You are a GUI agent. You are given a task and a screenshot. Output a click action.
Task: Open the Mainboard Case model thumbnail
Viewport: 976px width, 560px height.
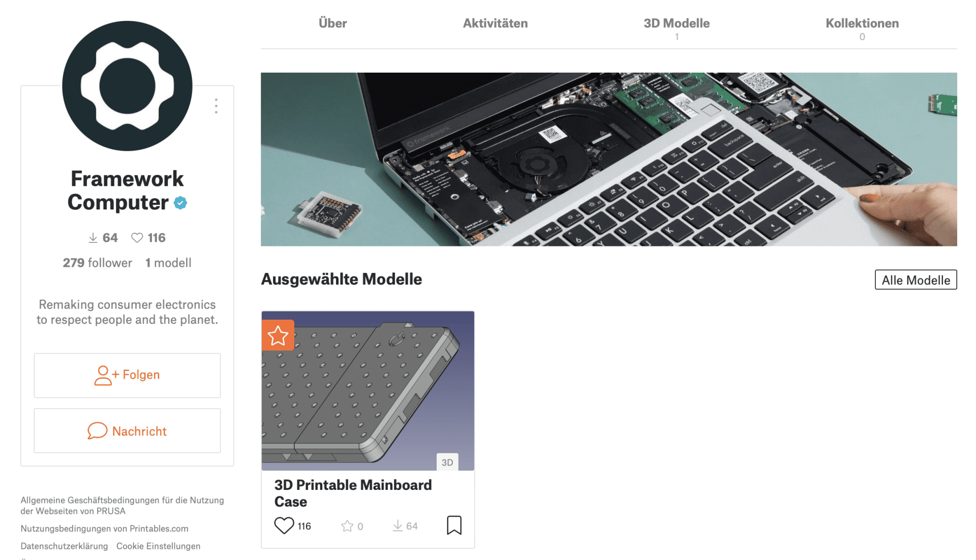368,391
